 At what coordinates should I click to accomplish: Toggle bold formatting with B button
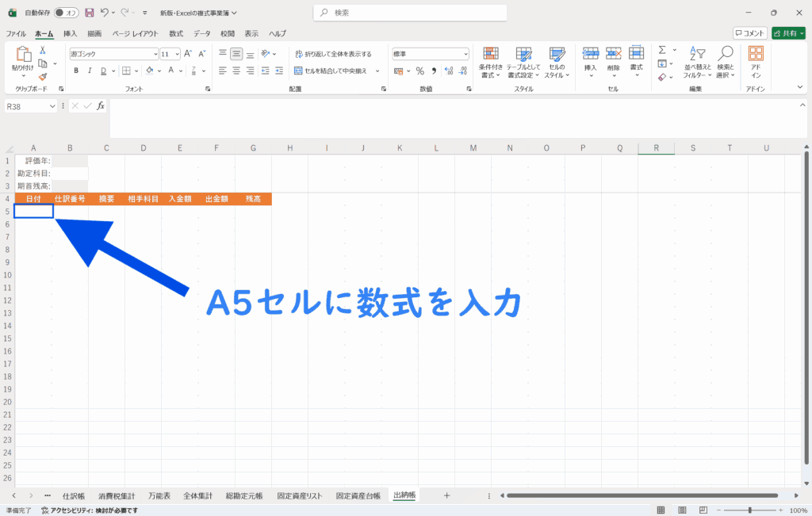tap(76, 71)
